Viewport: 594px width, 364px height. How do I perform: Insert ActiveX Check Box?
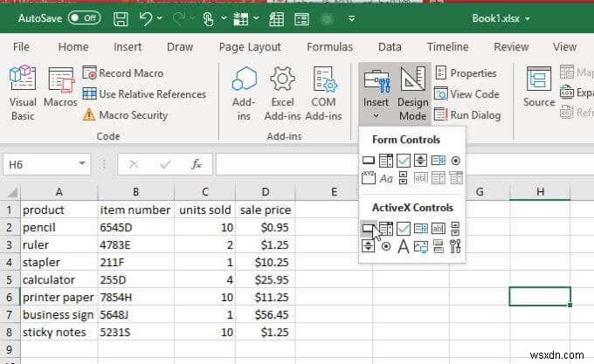coord(404,229)
